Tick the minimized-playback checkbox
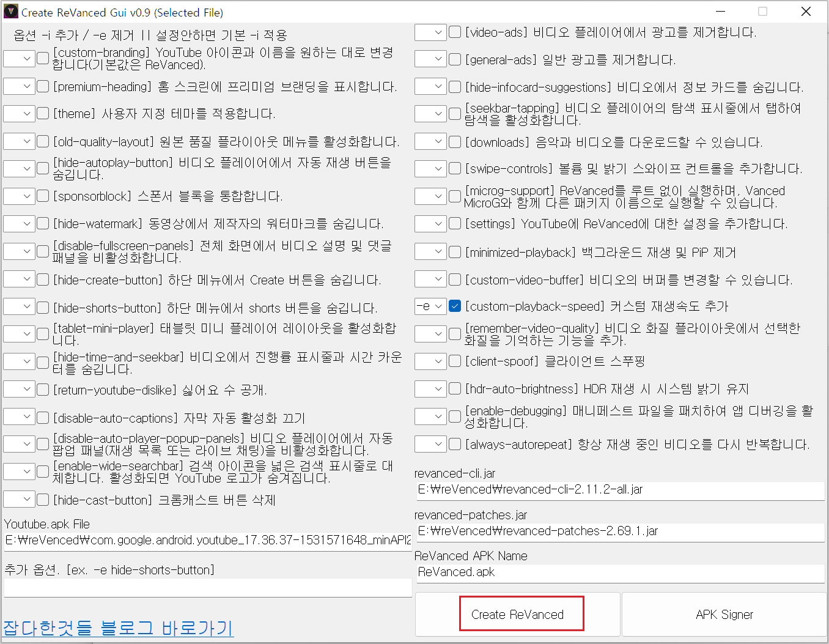The image size is (829, 644). [455, 252]
